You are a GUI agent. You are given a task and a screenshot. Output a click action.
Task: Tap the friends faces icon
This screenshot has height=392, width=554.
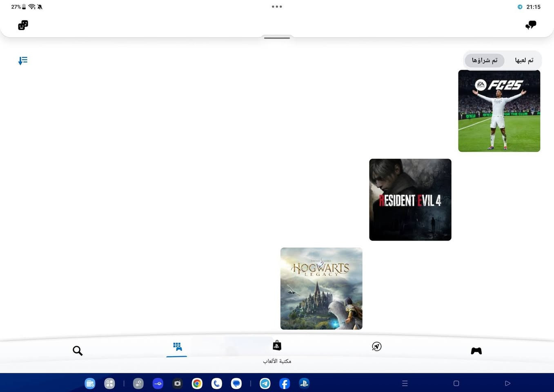[x=23, y=25]
